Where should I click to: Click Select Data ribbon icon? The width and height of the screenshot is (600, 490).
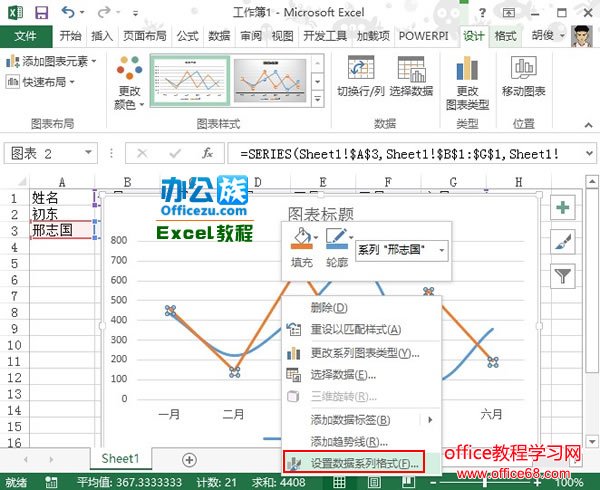click(411, 69)
